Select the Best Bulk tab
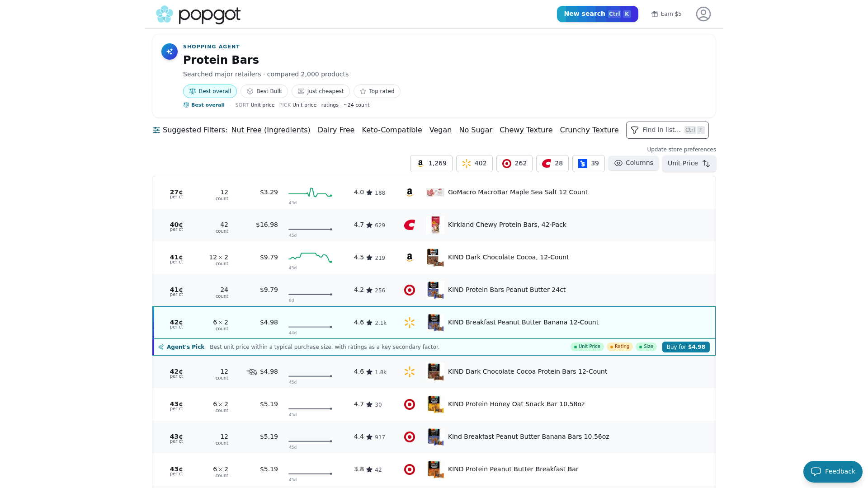Viewport: 868px width, 488px height. [264, 91]
